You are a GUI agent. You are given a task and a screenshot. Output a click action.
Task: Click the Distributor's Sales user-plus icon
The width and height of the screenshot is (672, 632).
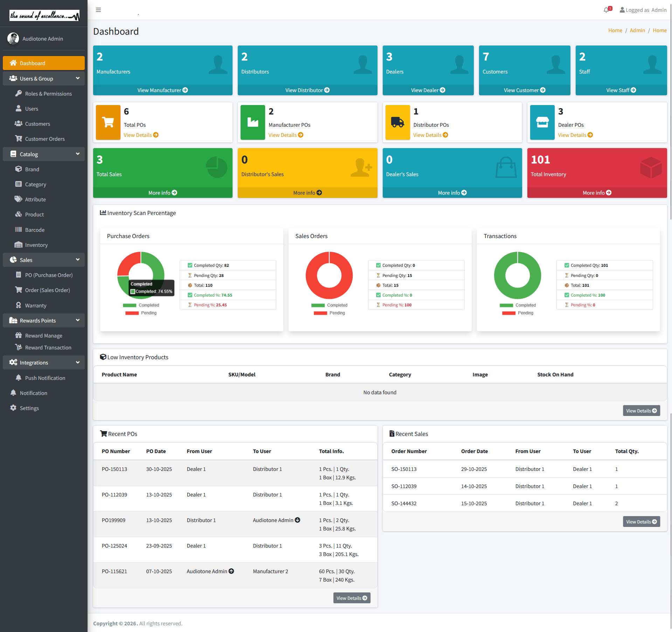[x=361, y=167]
